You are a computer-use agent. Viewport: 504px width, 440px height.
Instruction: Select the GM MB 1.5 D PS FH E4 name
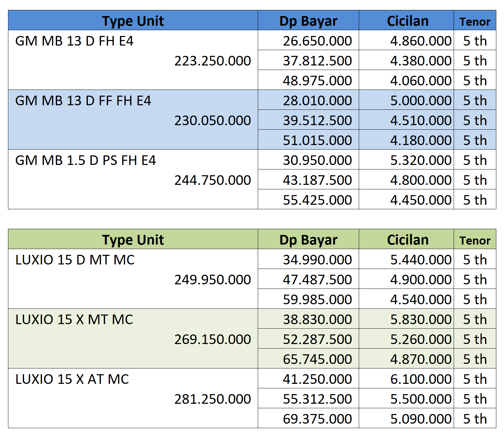tap(86, 160)
